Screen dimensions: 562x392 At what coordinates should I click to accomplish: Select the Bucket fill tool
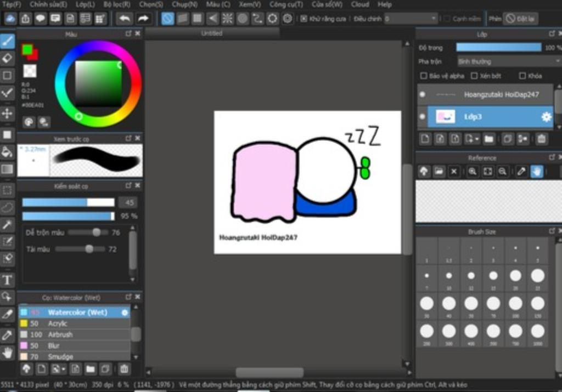(x=7, y=152)
